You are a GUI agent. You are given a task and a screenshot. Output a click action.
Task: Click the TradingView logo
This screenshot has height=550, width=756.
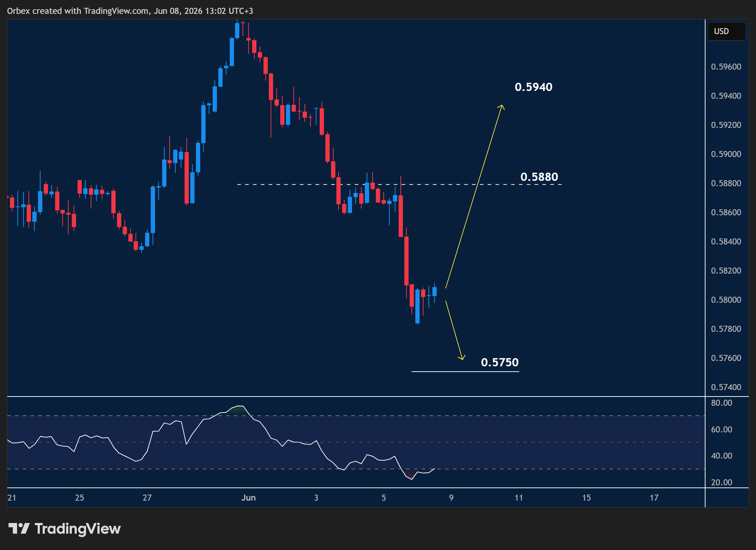(64, 529)
